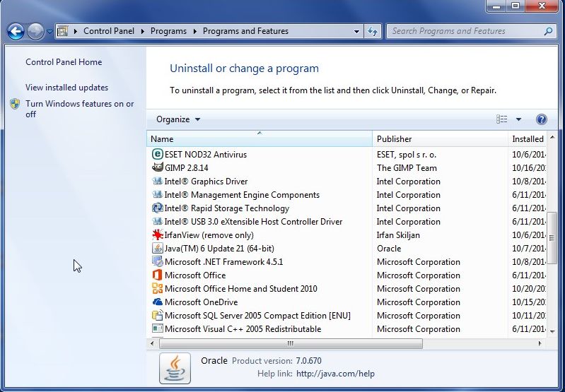Click The GIMP Team publisher cell
The height and width of the screenshot is (392, 565).
pos(407,167)
